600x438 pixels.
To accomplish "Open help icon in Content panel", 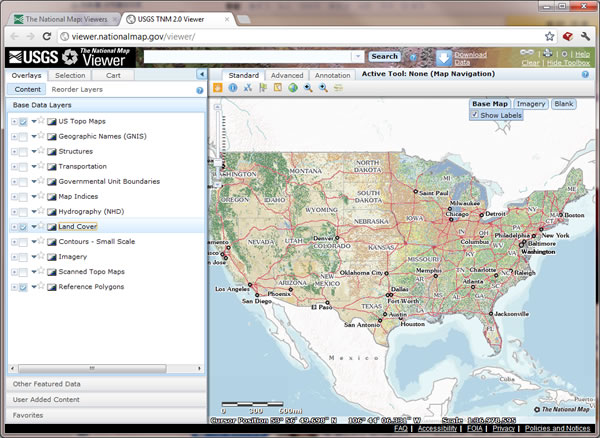I will pyautogui.click(x=200, y=90).
